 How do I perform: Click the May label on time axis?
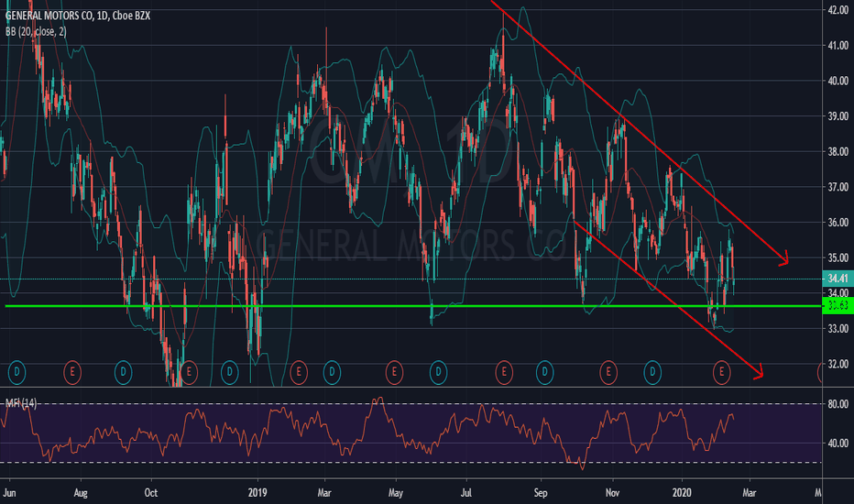(x=396, y=493)
